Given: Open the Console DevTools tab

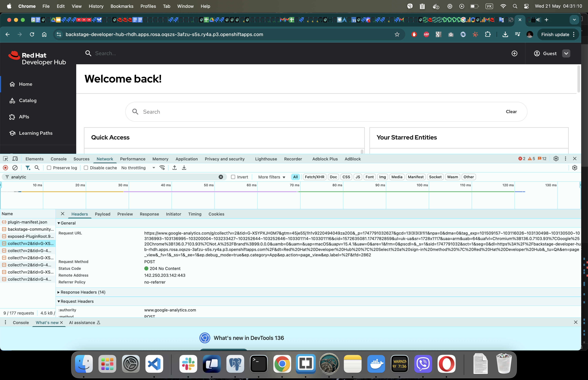Looking at the screenshot, I should point(59,159).
